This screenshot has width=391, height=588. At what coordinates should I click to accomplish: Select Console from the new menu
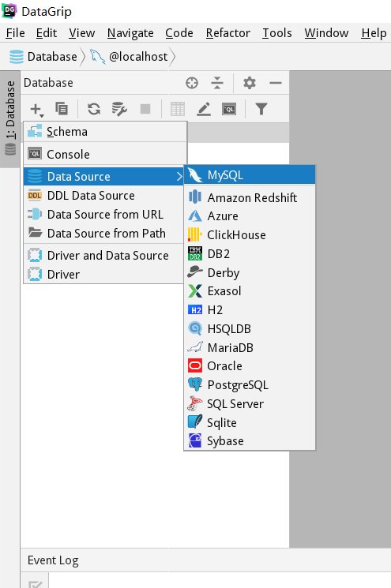[105, 154]
